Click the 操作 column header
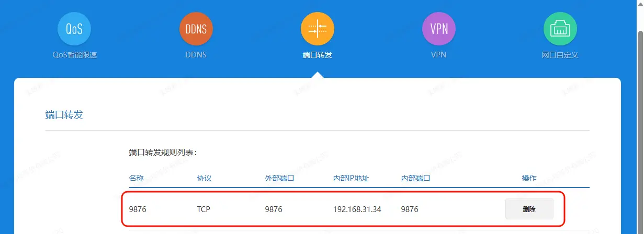 tap(529, 178)
